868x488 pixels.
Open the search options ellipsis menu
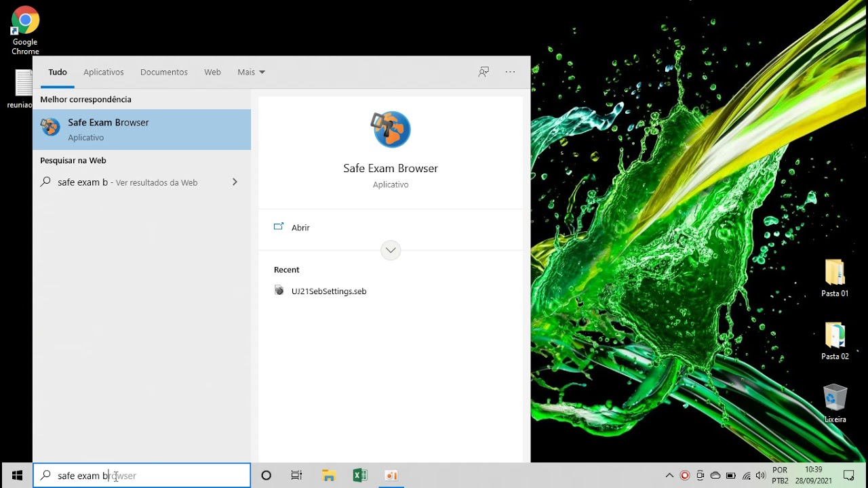(510, 72)
